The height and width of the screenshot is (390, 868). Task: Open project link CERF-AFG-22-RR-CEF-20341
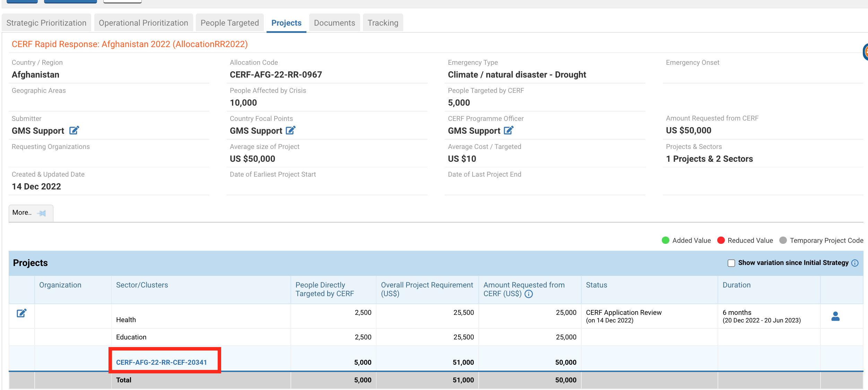162,362
